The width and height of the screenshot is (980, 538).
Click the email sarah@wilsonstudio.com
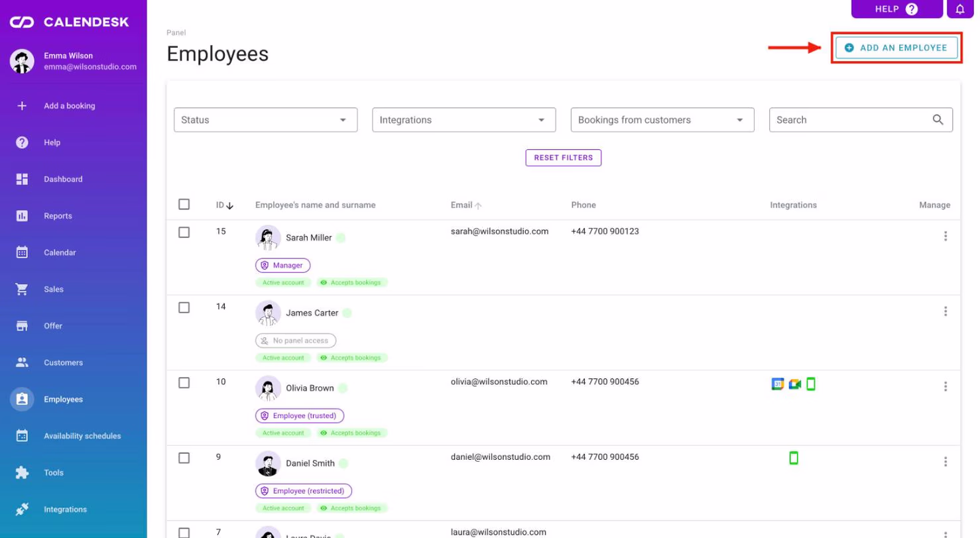pos(500,231)
